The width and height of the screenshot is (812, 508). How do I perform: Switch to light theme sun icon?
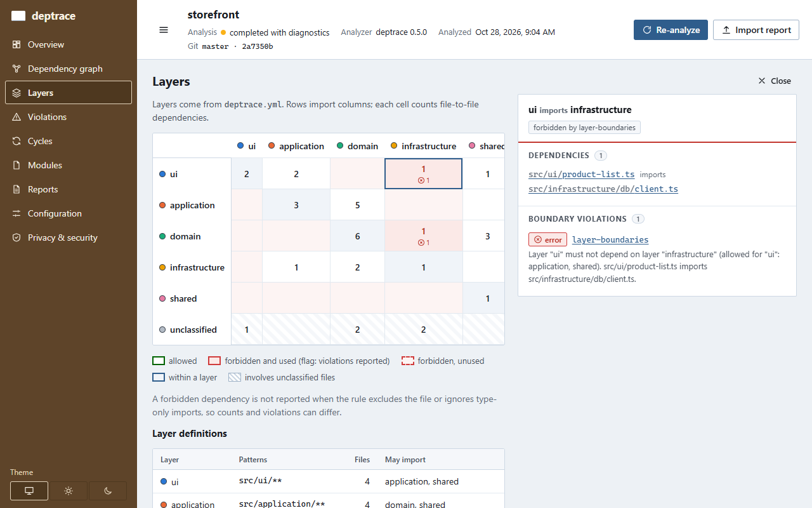pos(69,491)
